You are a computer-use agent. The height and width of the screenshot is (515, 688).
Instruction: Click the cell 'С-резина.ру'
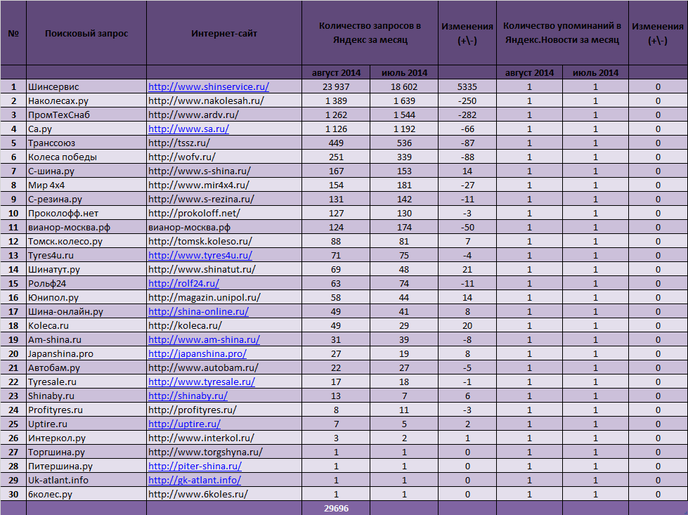point(86,199)
